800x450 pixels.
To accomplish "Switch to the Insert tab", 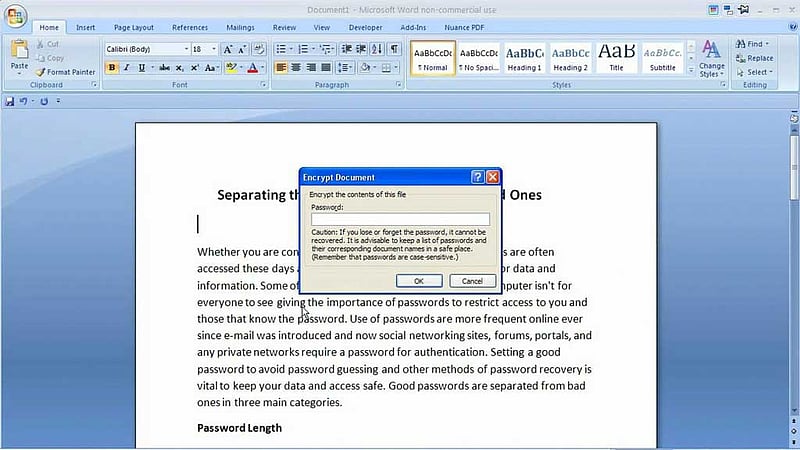I will (85, 28).
